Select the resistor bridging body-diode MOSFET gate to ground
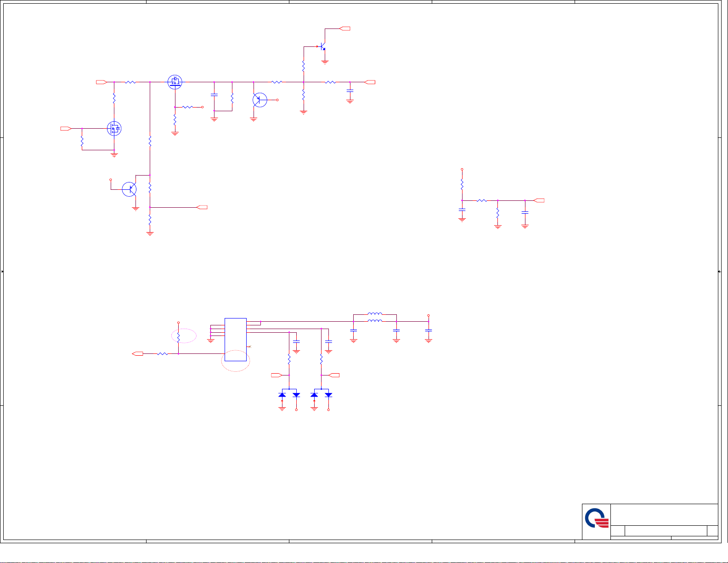The image size is (728, 563). [x=82, y=141]
